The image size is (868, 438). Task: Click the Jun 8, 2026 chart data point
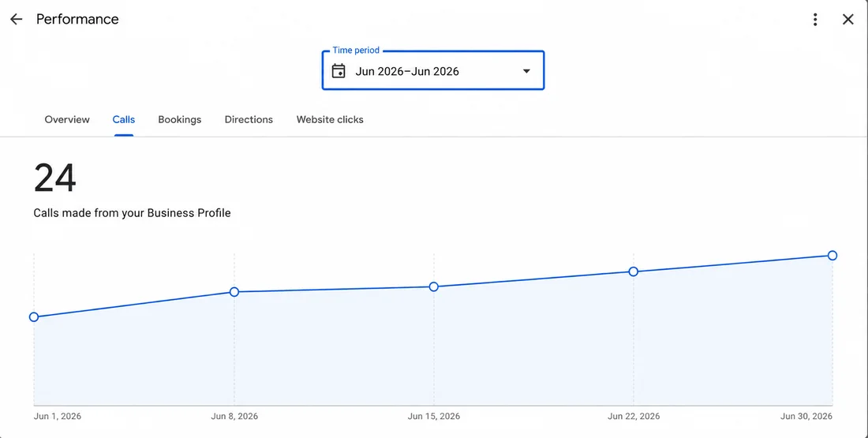pyautogui.click(x=234, y=292)
